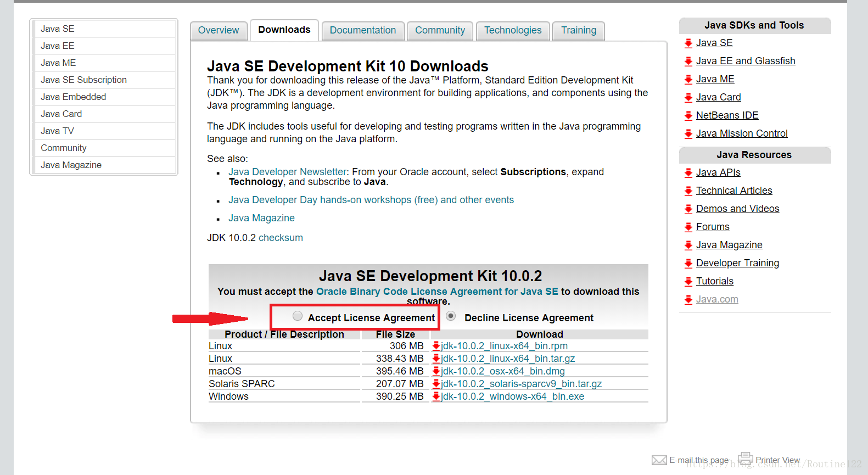Click download icon beside jdk-10.0.2_windows-x64_bin.exe
Image resolution: width=868 pixels, height=475 pixels.
click(x=436, y=396)
